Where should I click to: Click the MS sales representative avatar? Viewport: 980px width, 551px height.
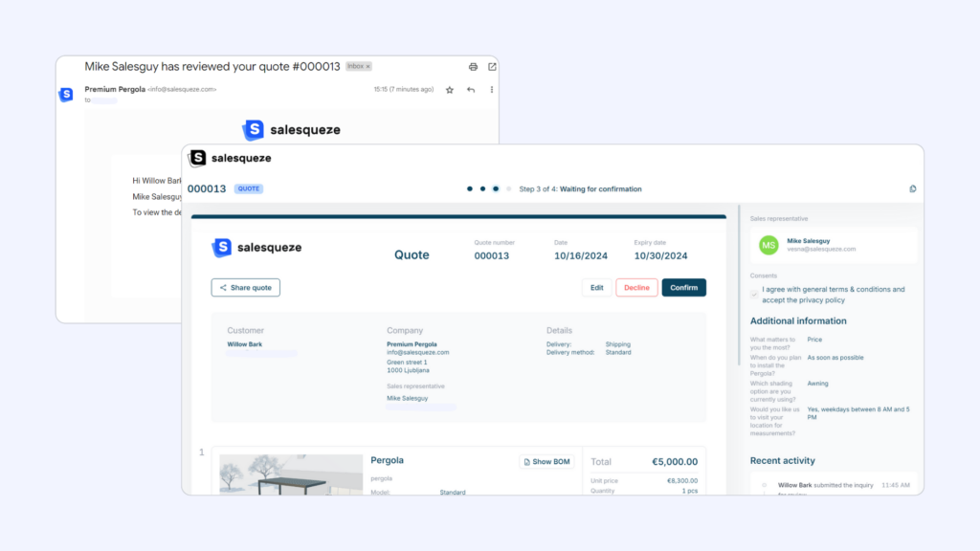tap(768, 245)
